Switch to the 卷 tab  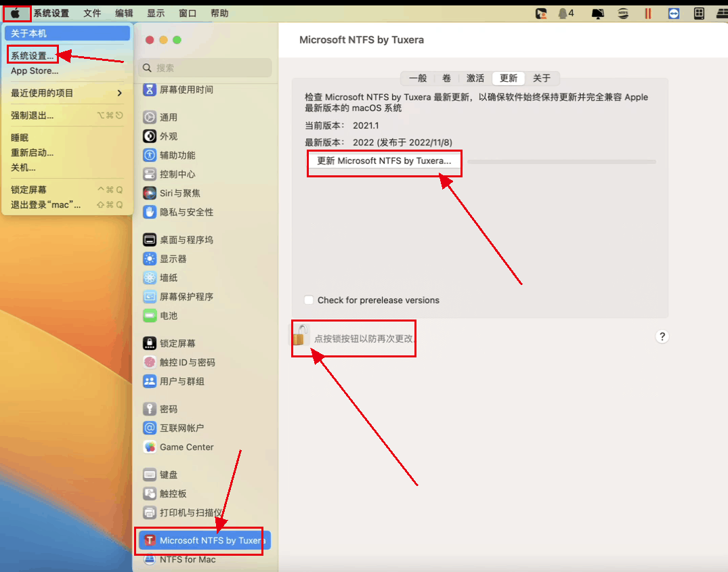(447, 79)
